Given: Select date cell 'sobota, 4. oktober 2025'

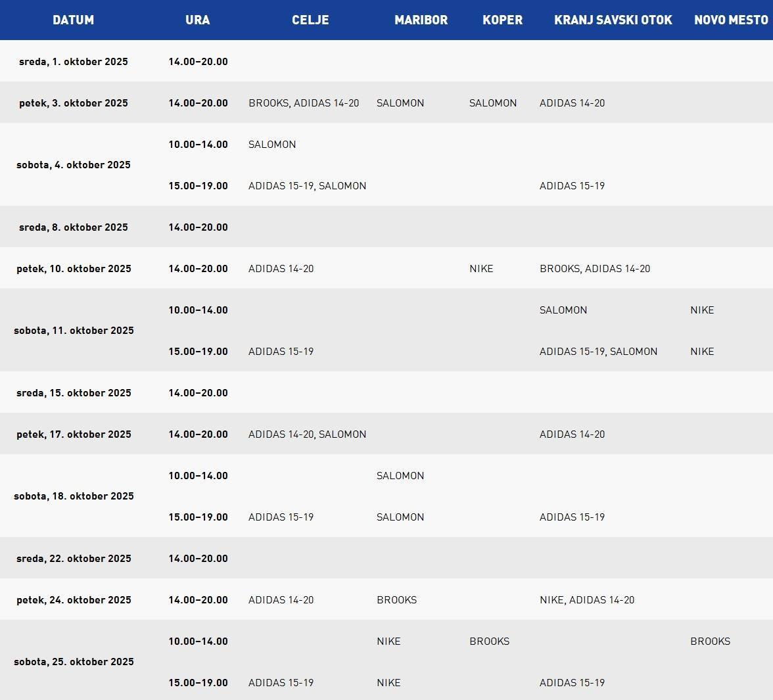Looking at the screenshot, I should (x=74, y=164).
